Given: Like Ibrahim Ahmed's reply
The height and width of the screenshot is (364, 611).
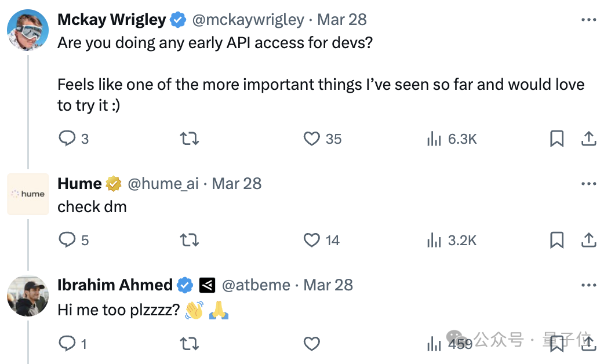Looking at the screenshot, I should (x=312, y=344).
